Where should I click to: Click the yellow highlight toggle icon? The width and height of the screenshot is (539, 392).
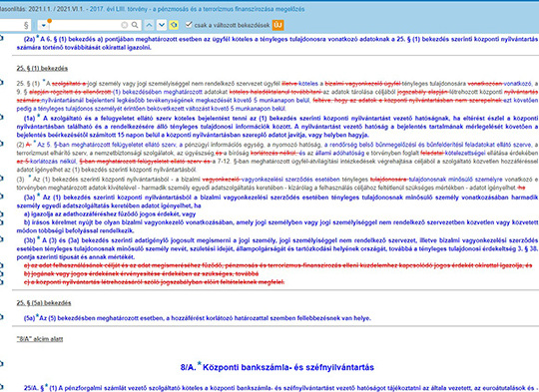pyautogui.click(x=174, y=25)
